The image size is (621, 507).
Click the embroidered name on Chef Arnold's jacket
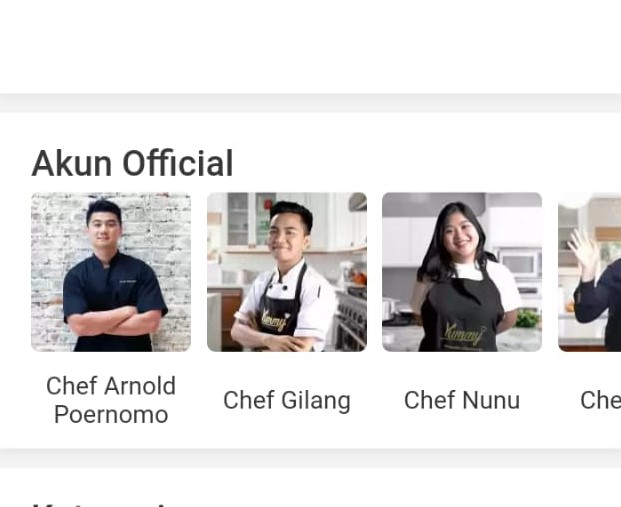click(128, 281)
